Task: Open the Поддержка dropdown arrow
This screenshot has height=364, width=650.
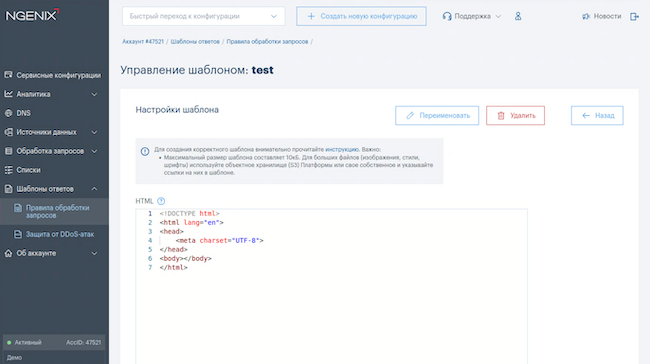Action: tap(498, 16)
